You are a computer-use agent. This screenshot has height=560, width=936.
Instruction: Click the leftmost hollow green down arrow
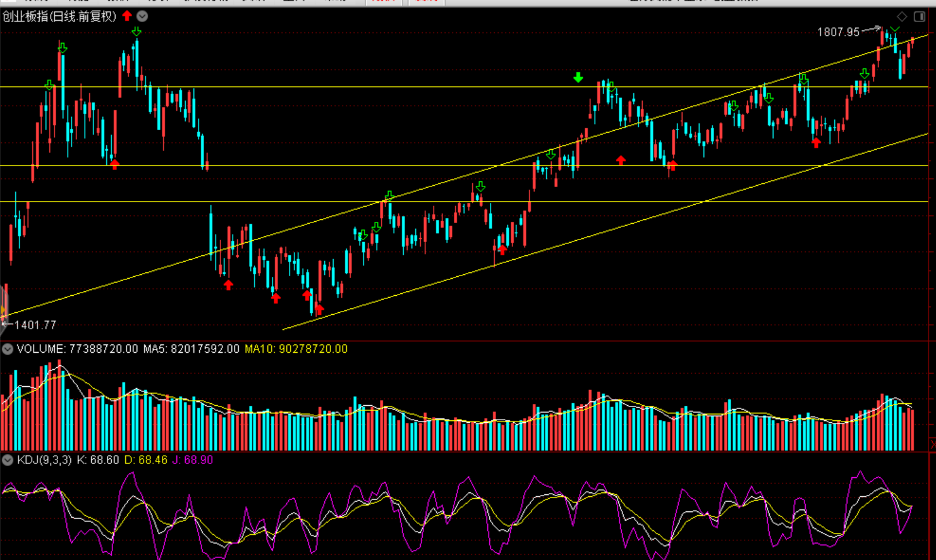click(49, 85)
